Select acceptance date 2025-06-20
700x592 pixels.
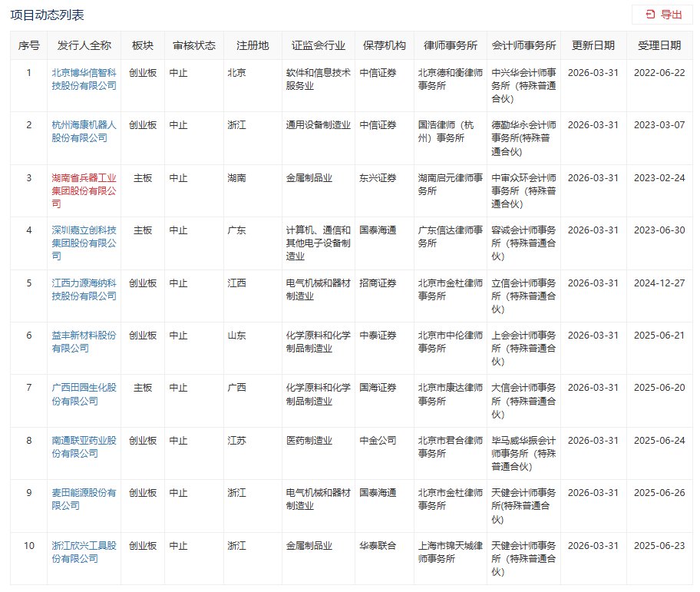click(659, 388)
